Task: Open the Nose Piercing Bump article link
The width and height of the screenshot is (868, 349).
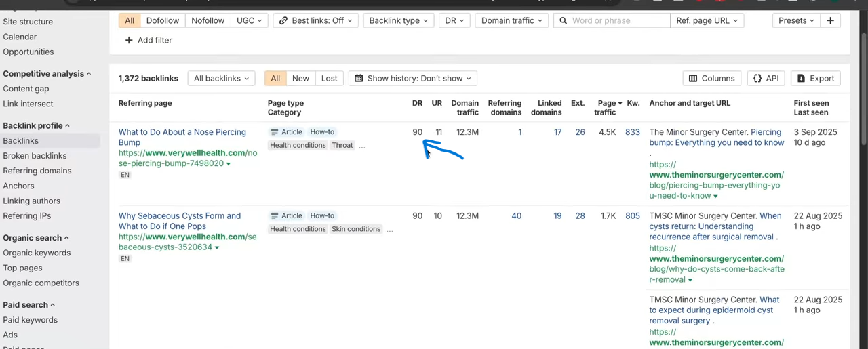Action: [182, 137]
